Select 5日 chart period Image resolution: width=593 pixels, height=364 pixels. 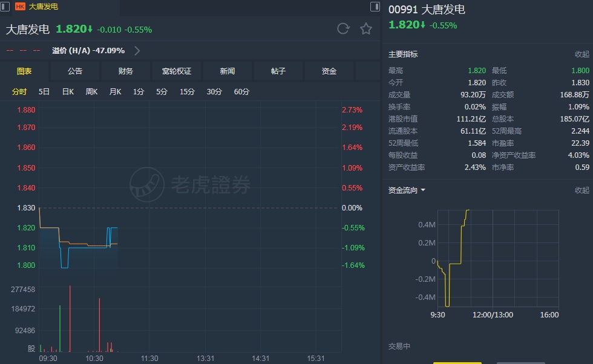tap(44, 91)
